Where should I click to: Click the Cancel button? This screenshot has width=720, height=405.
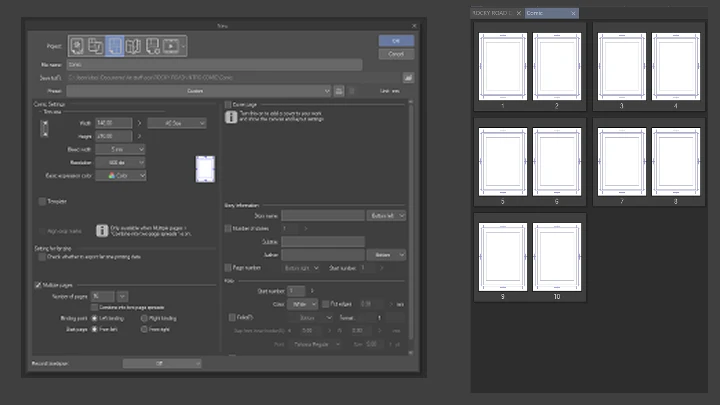(x=395, y=54)
